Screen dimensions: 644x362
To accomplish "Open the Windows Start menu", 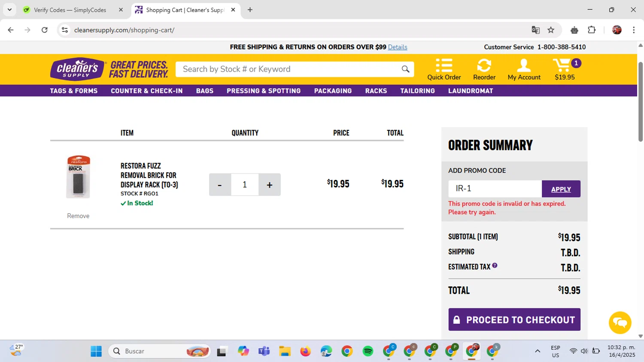I will pyautogui.click(x=96, y=351).
